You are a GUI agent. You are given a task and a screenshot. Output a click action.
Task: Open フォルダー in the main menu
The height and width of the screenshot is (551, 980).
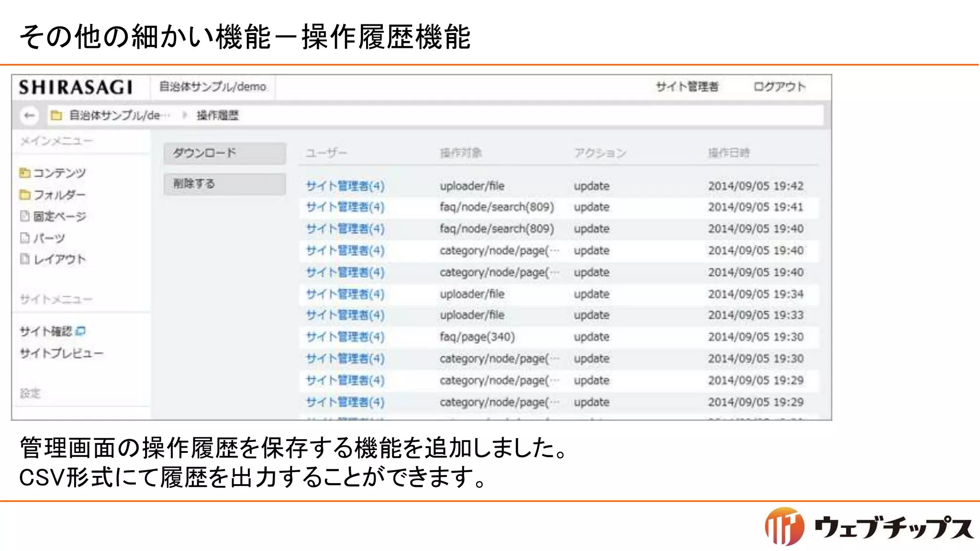tap(59, 195)
